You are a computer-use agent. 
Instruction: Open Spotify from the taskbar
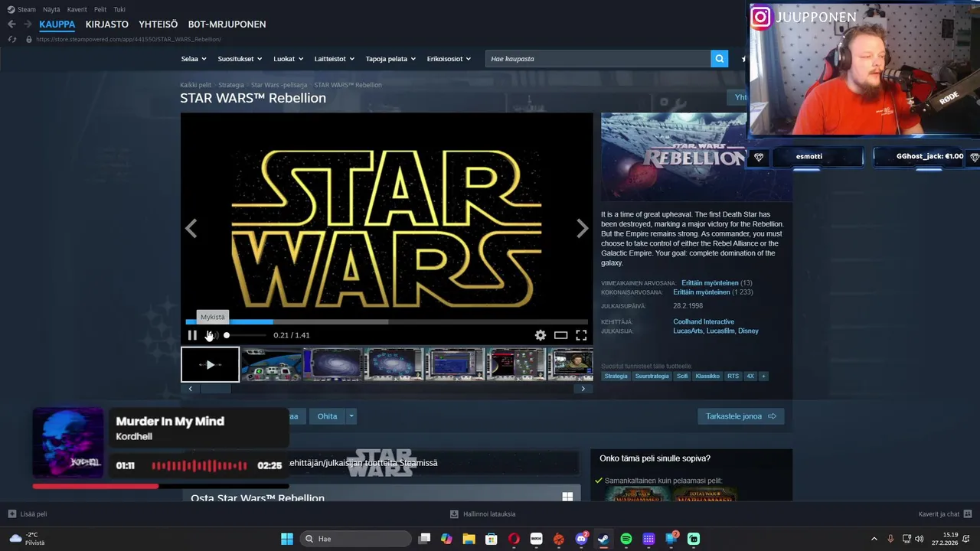[626, 539]
